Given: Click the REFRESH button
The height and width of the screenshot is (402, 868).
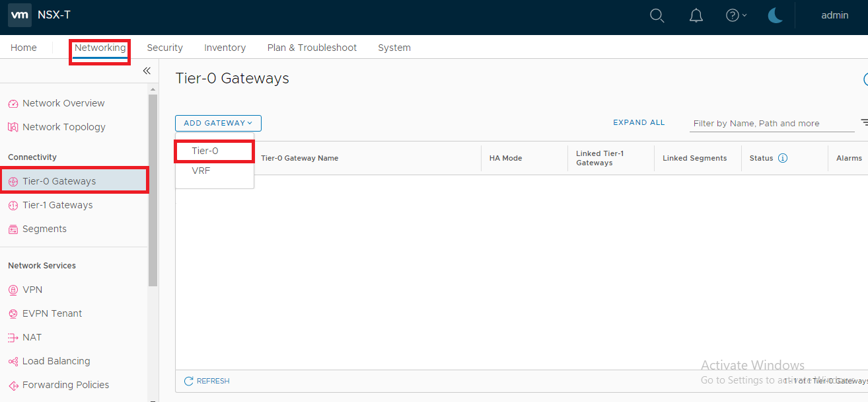Looking at the screenshot, I should pyautogui.click(x=207, y=381).
